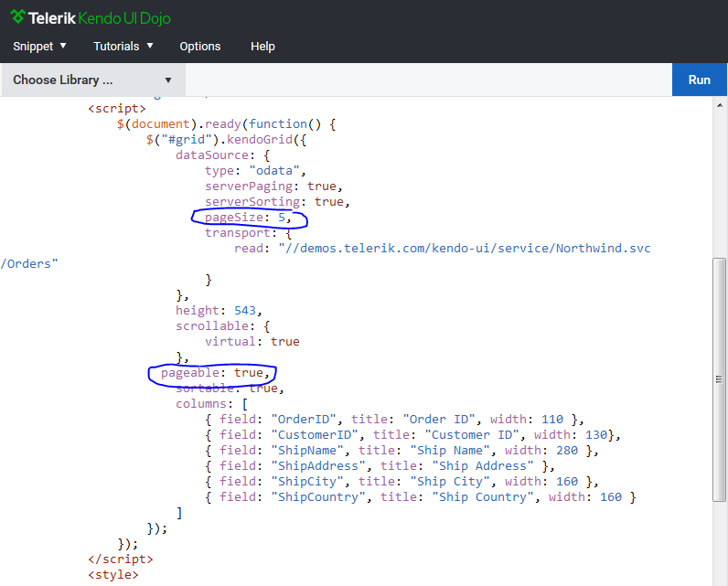Open the Snippet menu
This screenshot has width=728, height=586.
tap(39, 47)
